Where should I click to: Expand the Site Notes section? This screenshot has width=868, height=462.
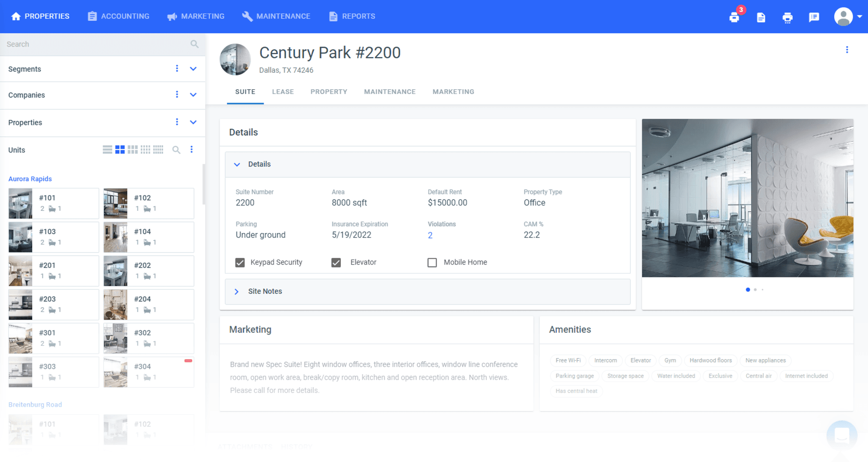pyautogui.click(x=237, y=291)
